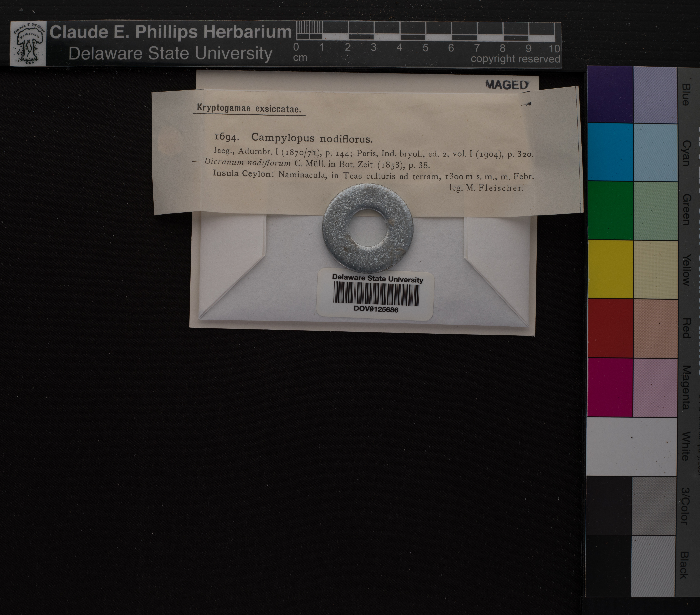The image size is (700, 615).
Task: Click the Claude E. Phillips Herbarium title
Action: tap(170, 32)
